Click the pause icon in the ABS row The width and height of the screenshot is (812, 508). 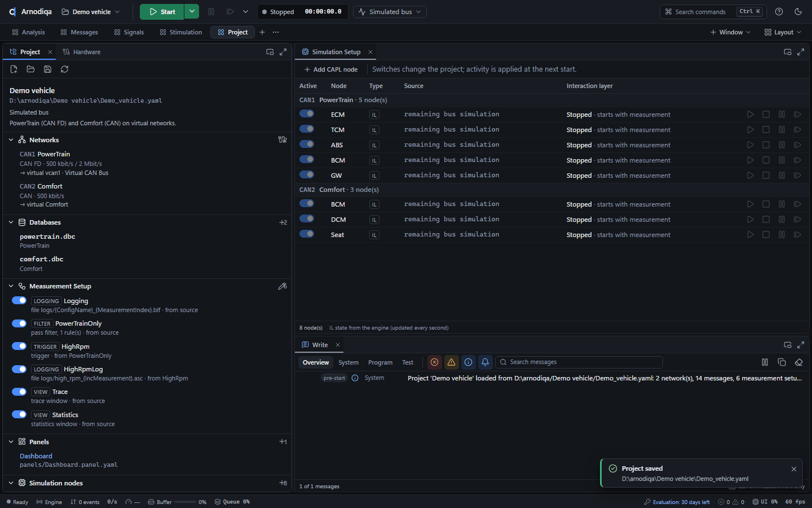782,145
